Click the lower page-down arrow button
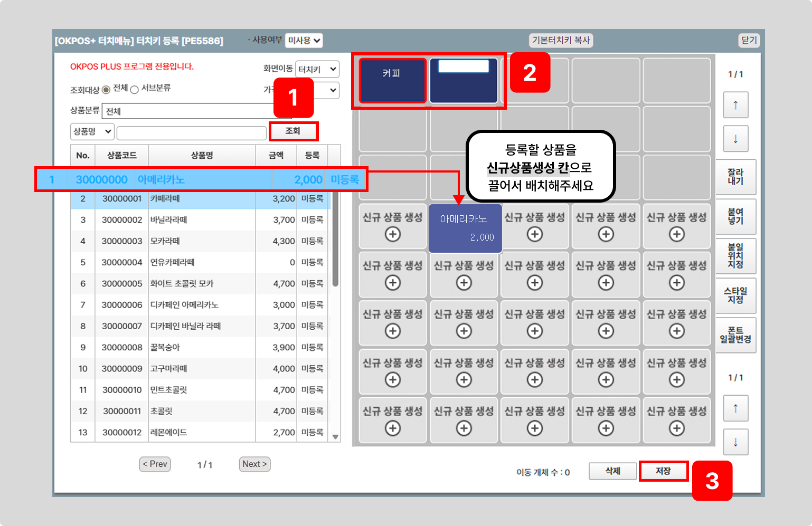This screenshot has width=812, height=526. pos(735,442)
